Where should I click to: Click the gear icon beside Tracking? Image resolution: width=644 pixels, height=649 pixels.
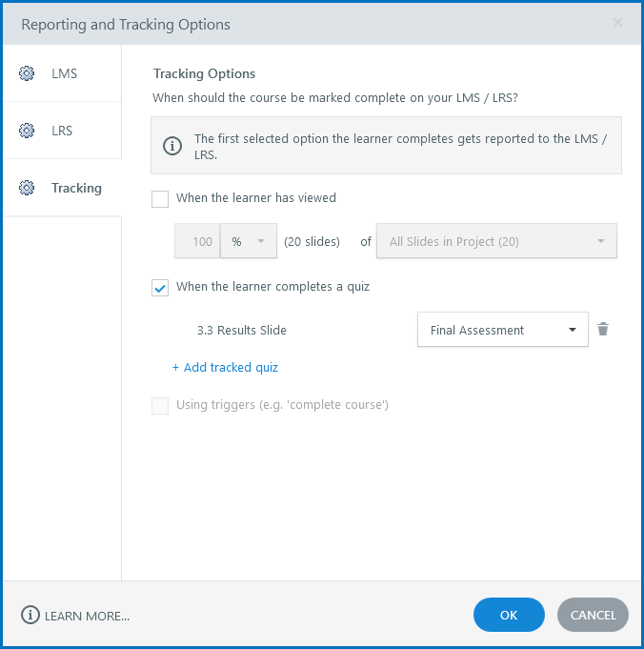(27, 188)
